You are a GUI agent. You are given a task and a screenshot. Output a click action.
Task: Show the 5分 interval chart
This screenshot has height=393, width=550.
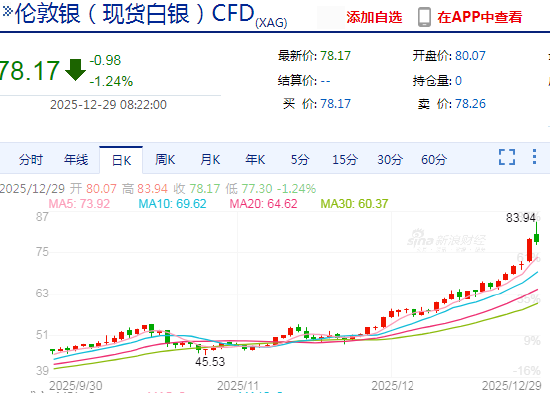point(300,160)
